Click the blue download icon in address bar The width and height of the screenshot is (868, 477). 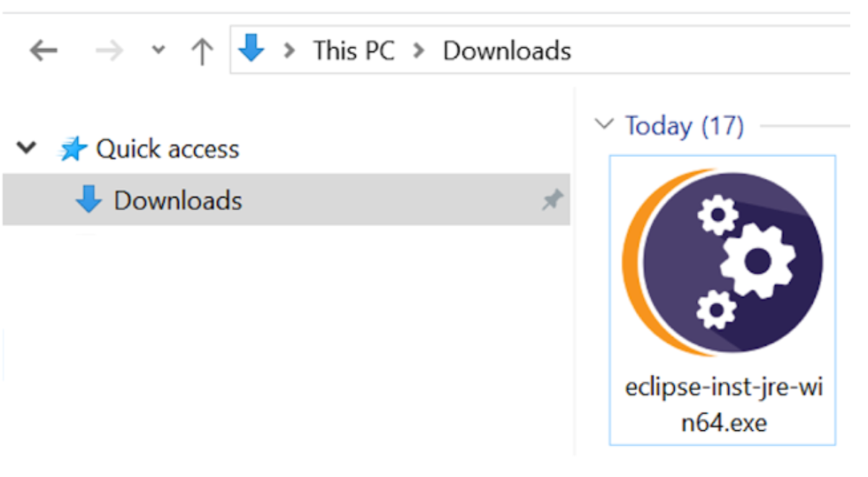coord(251,48)
